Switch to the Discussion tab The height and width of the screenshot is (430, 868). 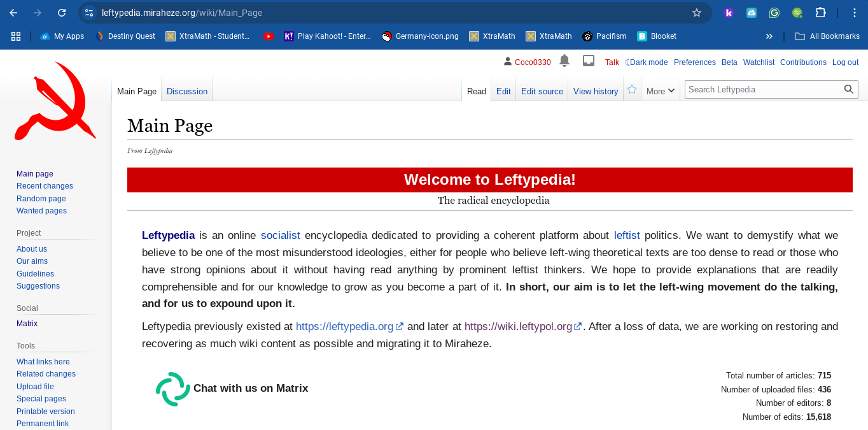point(187,91)
